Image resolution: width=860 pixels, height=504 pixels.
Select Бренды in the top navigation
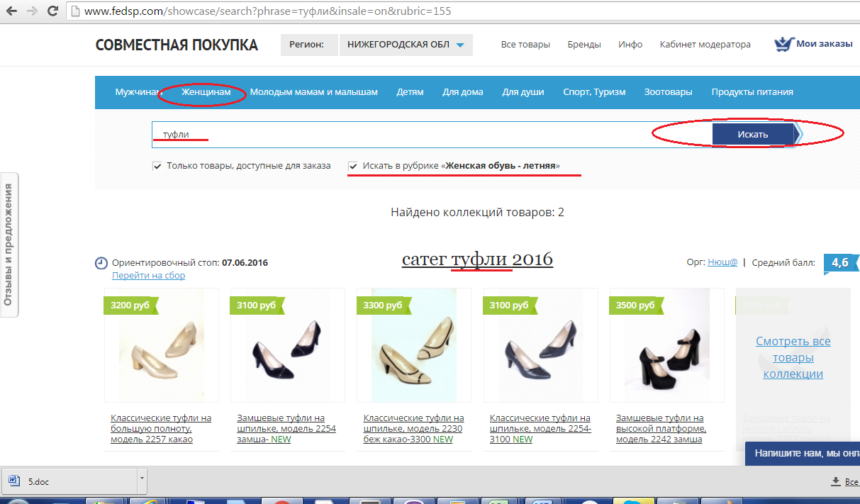pyautogui.click(x=584, y=45)
